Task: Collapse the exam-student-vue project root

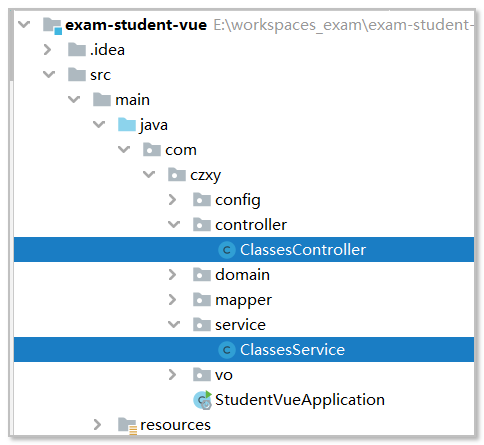Action: (24, 25)
